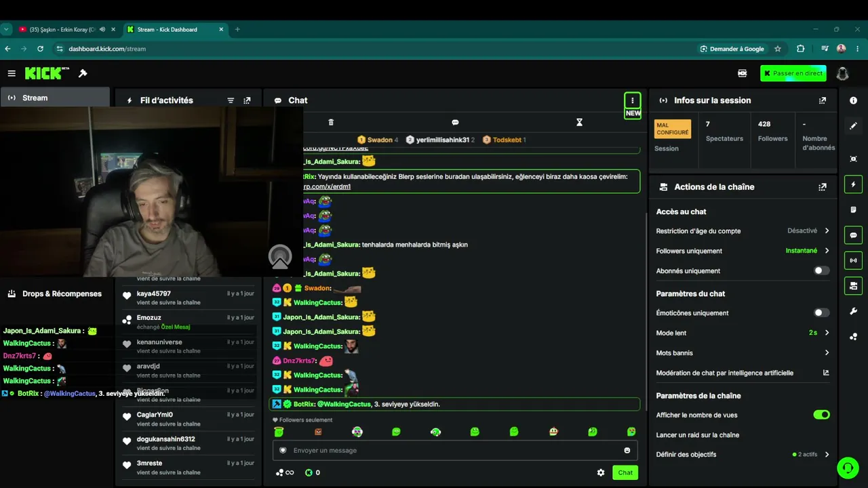The height and width of the screenshot is (488, 868).
Task: Open the profile avatar menu
Action: click(x=842, y=73)
